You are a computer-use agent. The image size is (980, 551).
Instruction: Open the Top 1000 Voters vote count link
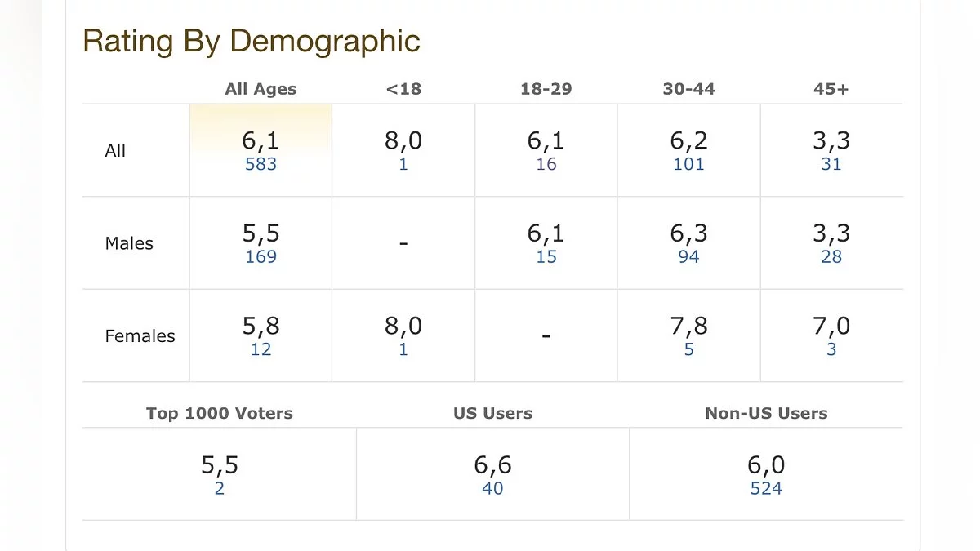click(220, 489)
